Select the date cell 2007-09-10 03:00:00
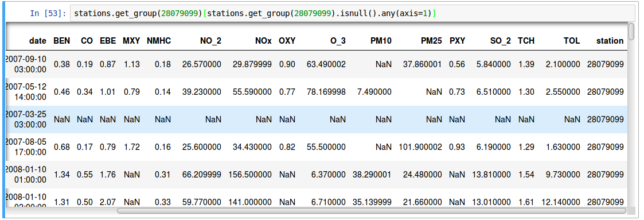 (x=26, y=64)
